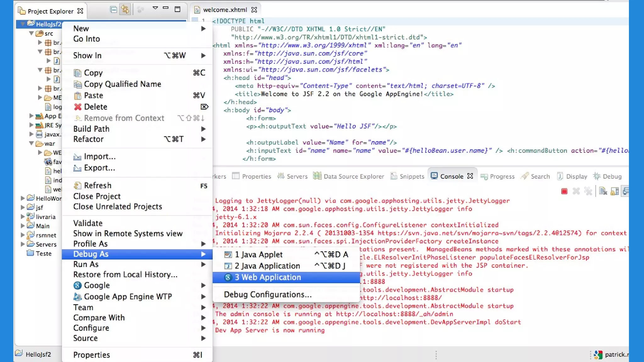Click the red Terminate console button
Viewport: 644px width, 362px height.
tap(564, 191)
